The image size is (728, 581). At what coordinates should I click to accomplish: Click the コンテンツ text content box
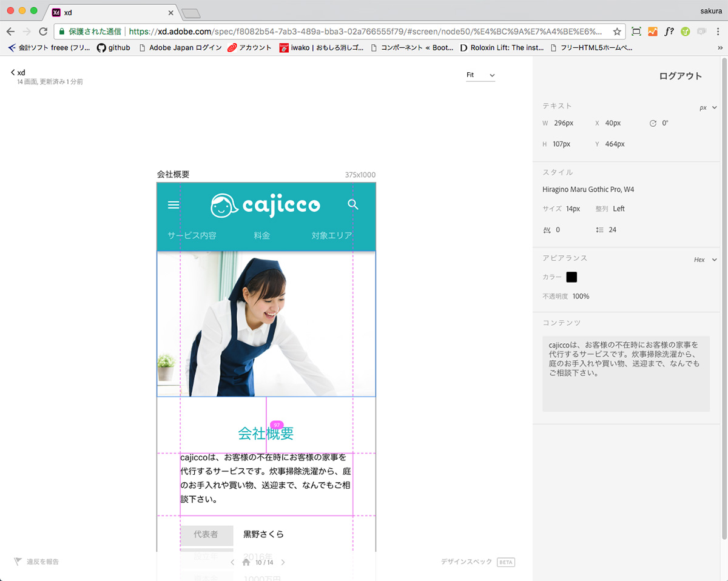click(625, 374)
